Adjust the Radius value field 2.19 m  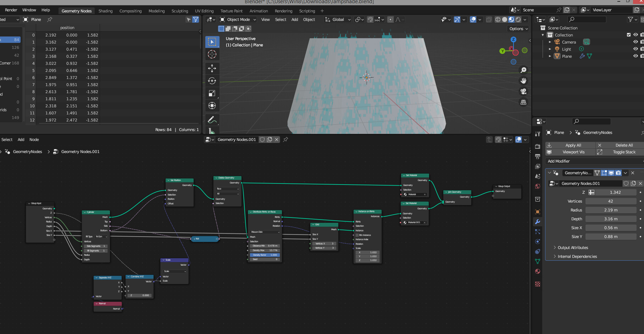[611, 210]
